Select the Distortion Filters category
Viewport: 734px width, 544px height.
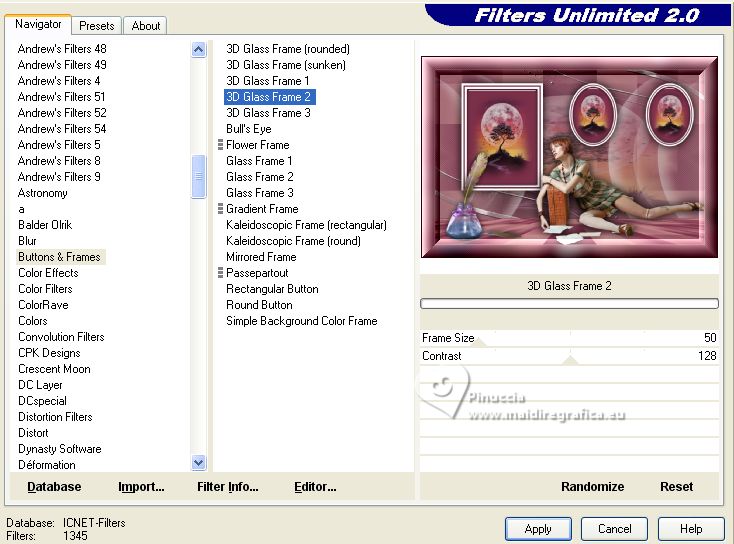tap(55, 417)
